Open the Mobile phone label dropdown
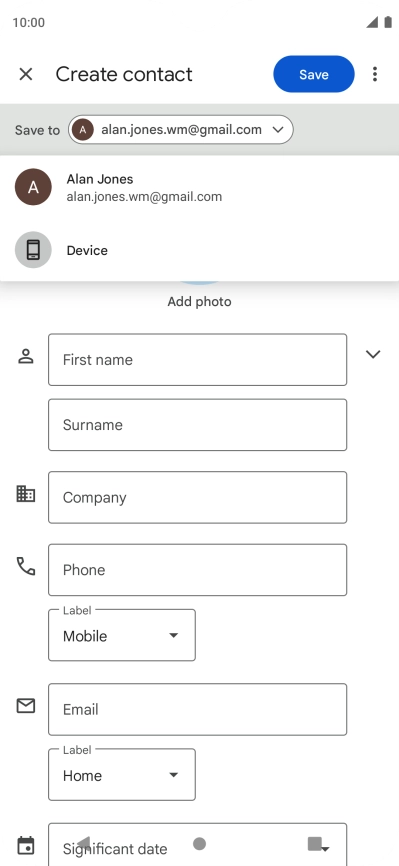The height and width of the screenshot is (866, 399). pos(122,635)
